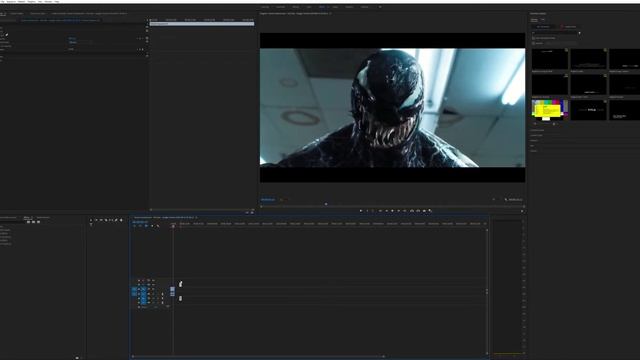Click the Extract button in Program monitor
The image size is (640, 360).
(418, 211)
